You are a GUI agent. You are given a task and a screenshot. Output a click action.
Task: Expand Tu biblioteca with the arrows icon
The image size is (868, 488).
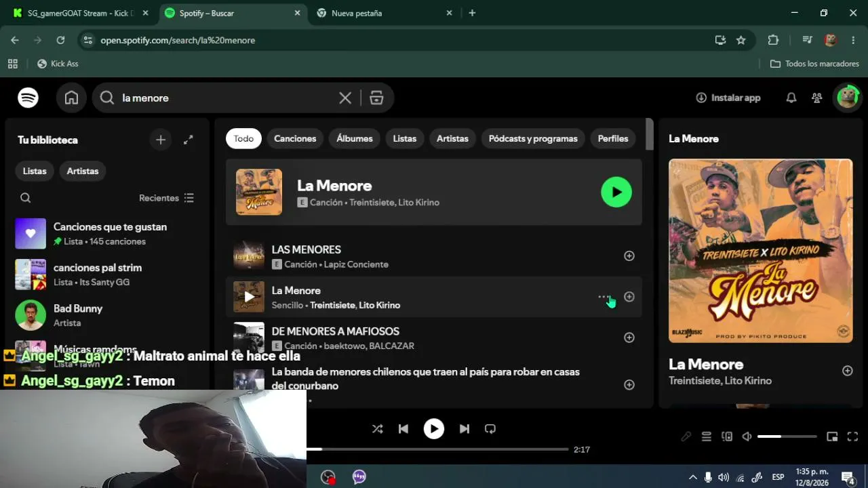click(x=189, y=140)
